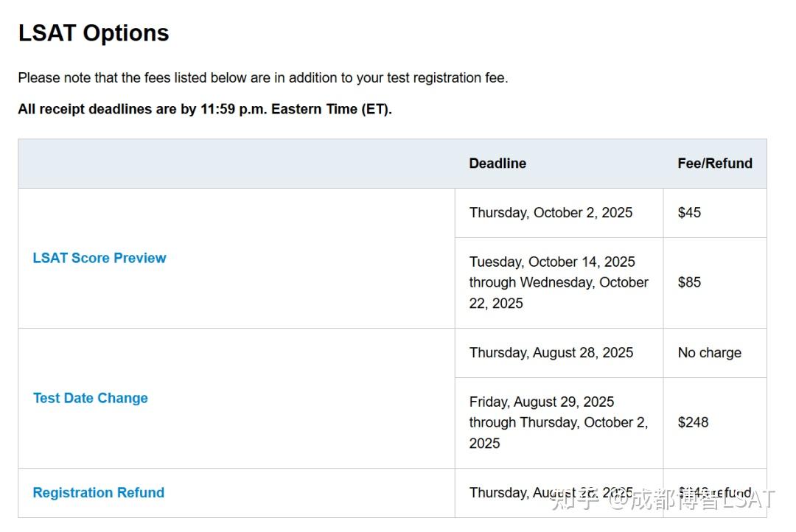Click the $85 fee cell
This screenshot has width=796, height=532.
coord(689,282)
